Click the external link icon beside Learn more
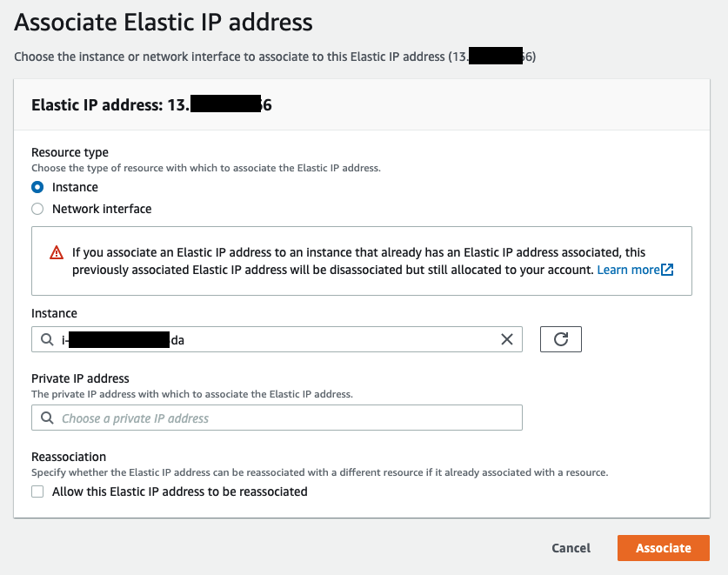The width and height of the screenshot is (728, 575). tap(667, 270)
